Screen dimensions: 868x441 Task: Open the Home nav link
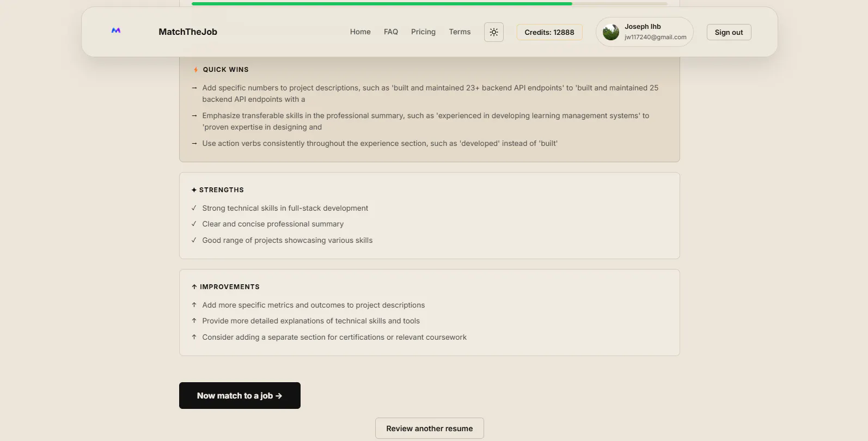[x=360, y=32]
